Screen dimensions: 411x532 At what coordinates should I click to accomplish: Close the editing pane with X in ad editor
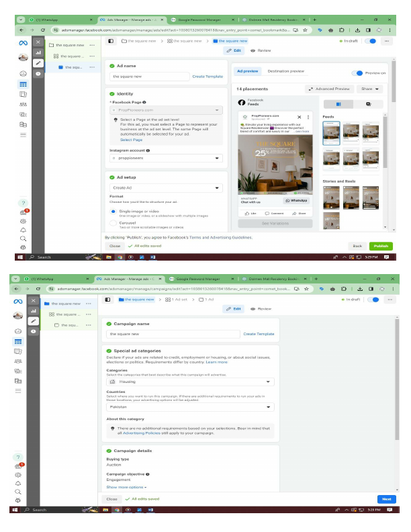[x=38, y=42]
